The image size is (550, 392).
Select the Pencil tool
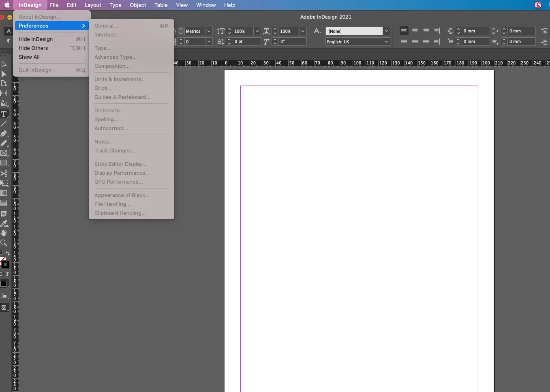pyautogui.click(x=4, y=143)
